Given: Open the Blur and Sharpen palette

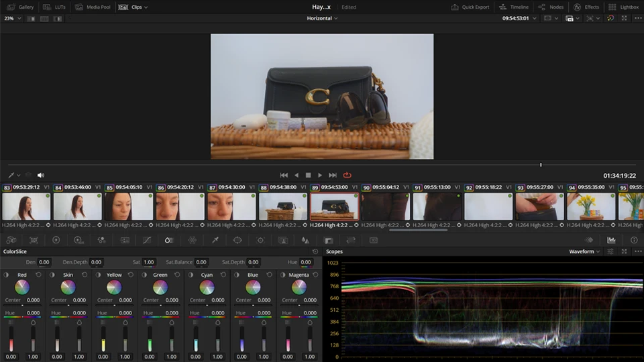Looking at the screenshot, I should coord(305,240).
